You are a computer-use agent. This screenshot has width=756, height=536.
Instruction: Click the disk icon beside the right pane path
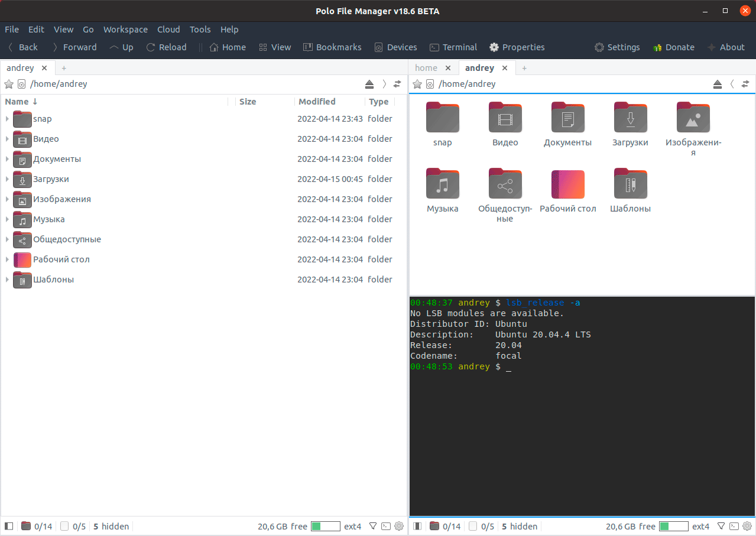tap(430, 84)
